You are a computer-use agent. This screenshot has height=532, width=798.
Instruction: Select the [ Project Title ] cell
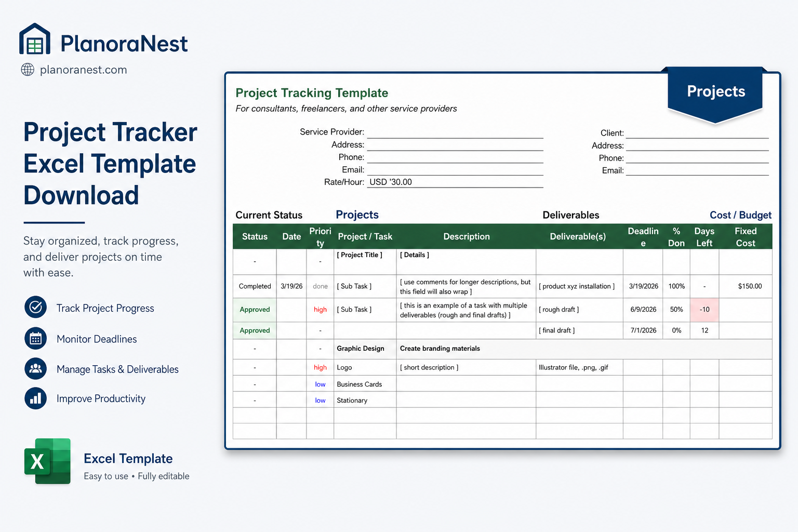365,262
